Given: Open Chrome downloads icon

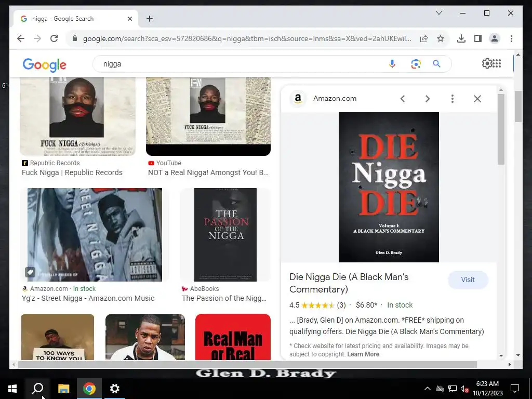Looking at the screenshot, I should pos(461,38).
